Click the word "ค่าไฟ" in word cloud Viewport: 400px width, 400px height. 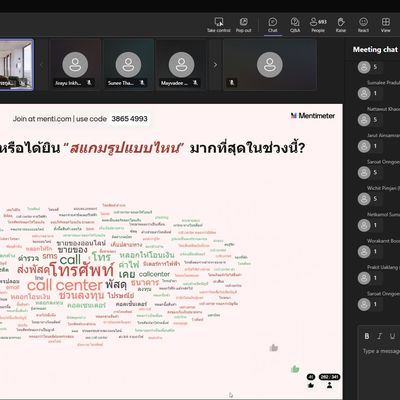tap(129, 265)
